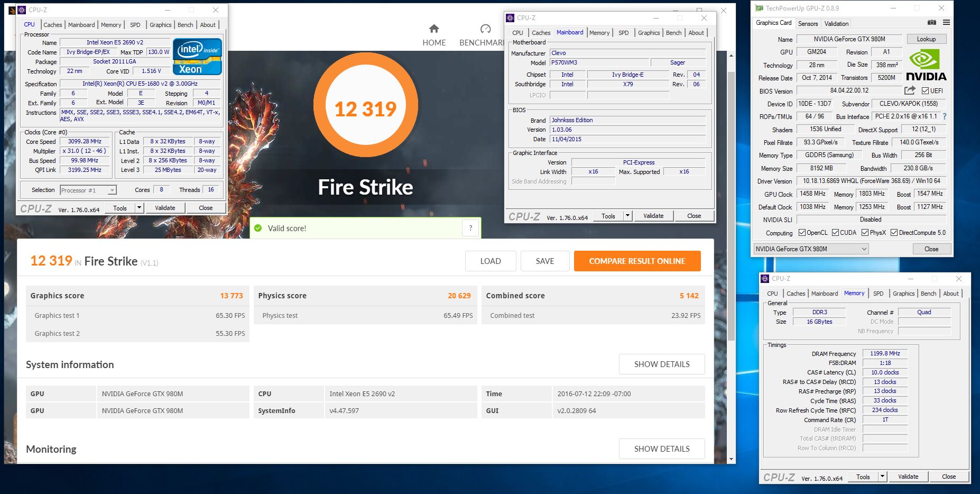Toggle the UEFI checkbox in GPU-Z
Screen dimensions: 980x494
point(925,90)
